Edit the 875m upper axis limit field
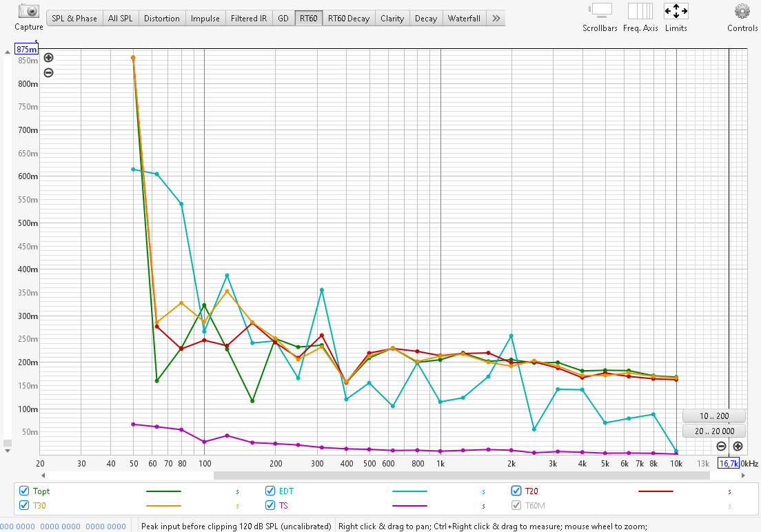Viewport: 761px width, 532px height. (x=26, y=49)
